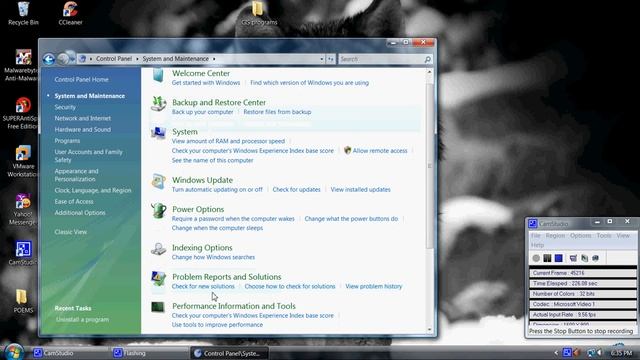Viewport: 640px width, 360px height.
Task: Click the Windows Update icon
Action: pyautogui.click(x=158, y=182)
